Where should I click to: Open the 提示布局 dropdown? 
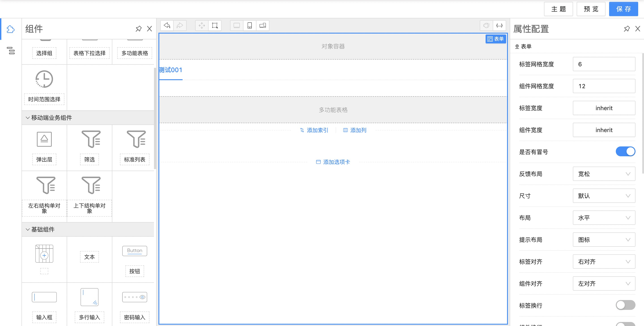coord(604,240)
